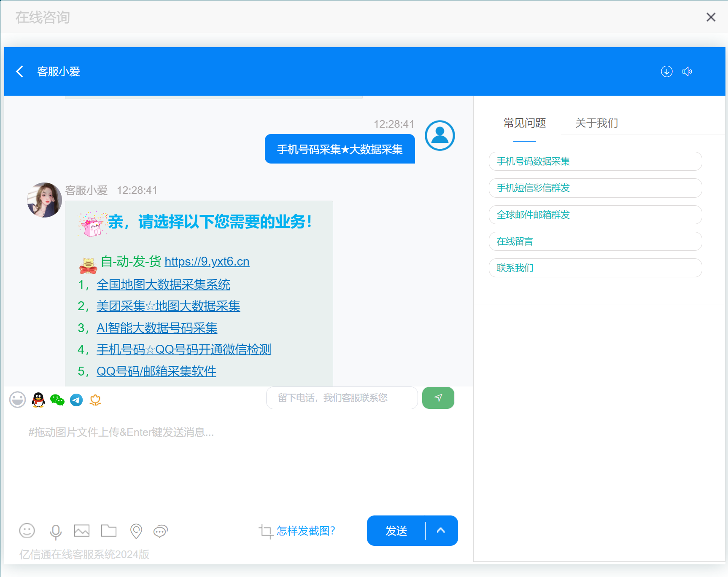The height and width of the screenshot is (577, 728).
Task: Click the phone number input field
Action: [342, 398]
